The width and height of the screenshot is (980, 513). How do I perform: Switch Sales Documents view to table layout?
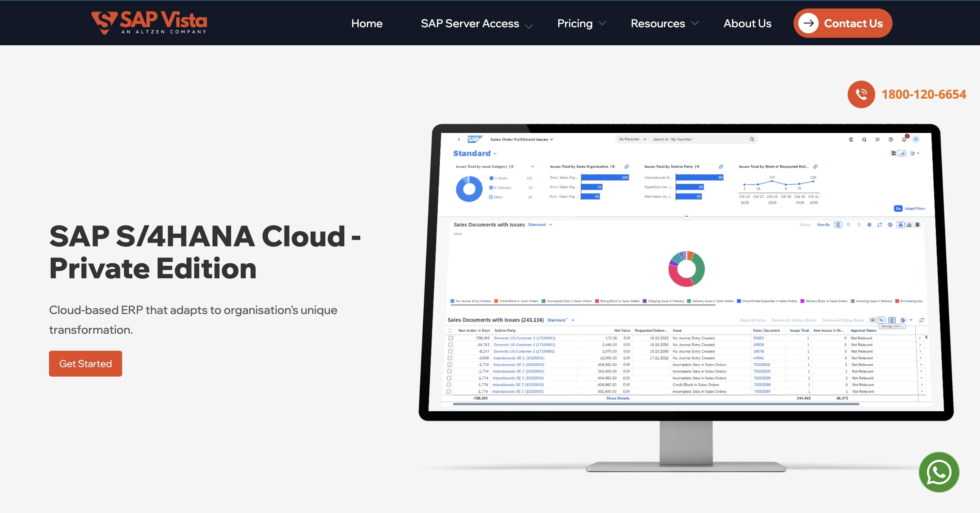918,225
